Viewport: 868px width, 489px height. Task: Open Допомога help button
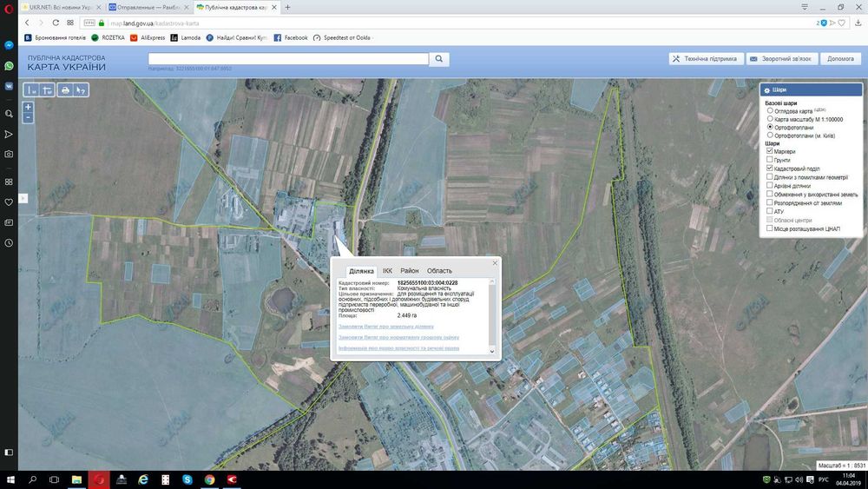840,59
